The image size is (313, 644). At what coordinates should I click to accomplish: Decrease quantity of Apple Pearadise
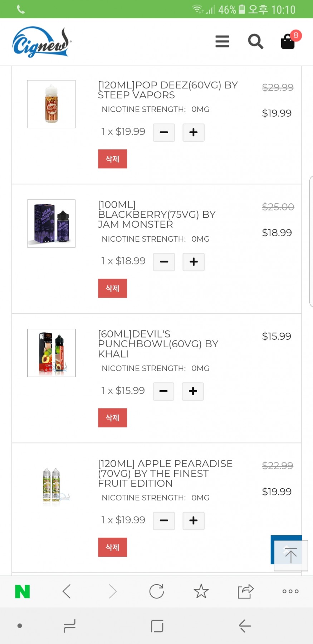[164, 521]
